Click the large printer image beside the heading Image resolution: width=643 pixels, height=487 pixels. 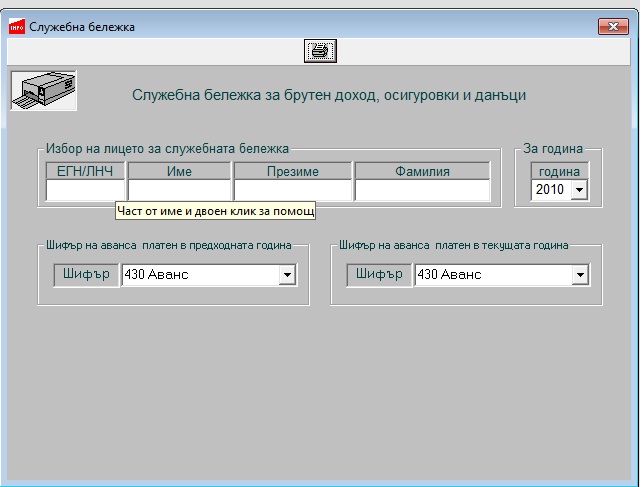43,91
